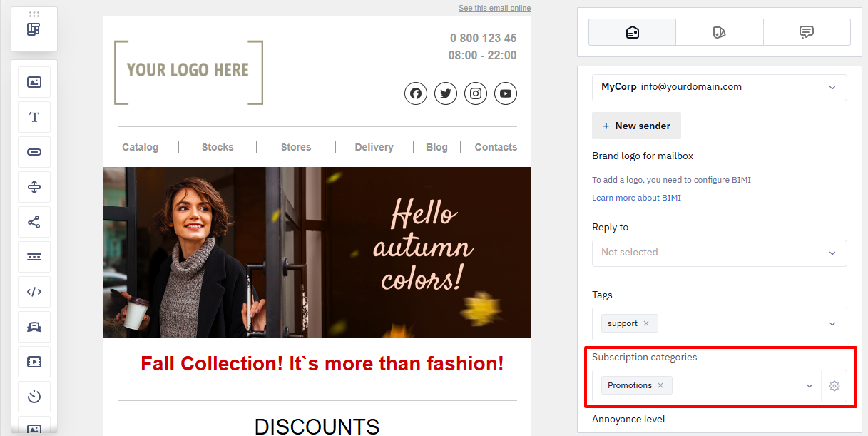Select the Text block icon
This screenshot has height=436, width=868.
click(34, 117)
